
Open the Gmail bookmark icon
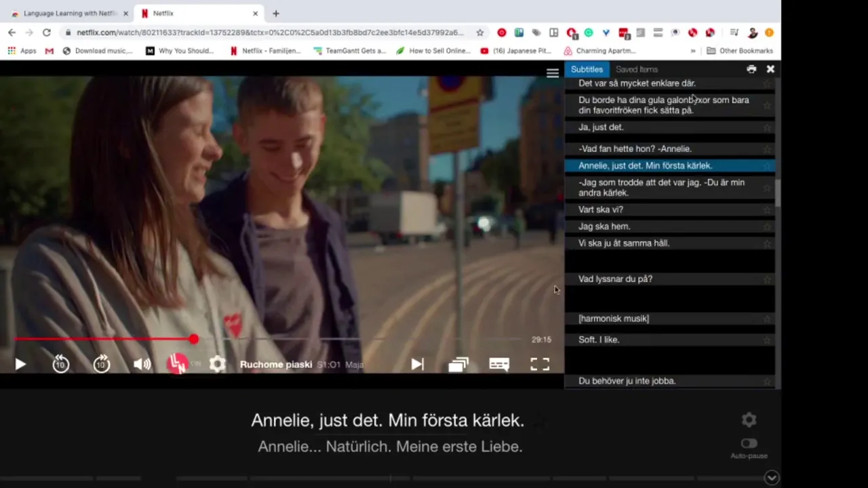49,51
